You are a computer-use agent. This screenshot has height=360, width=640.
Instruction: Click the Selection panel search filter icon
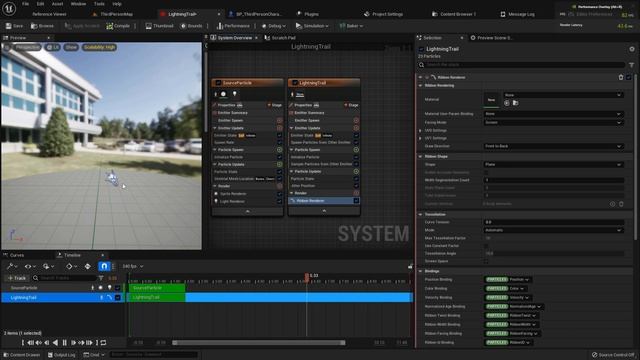click(631, 65)
